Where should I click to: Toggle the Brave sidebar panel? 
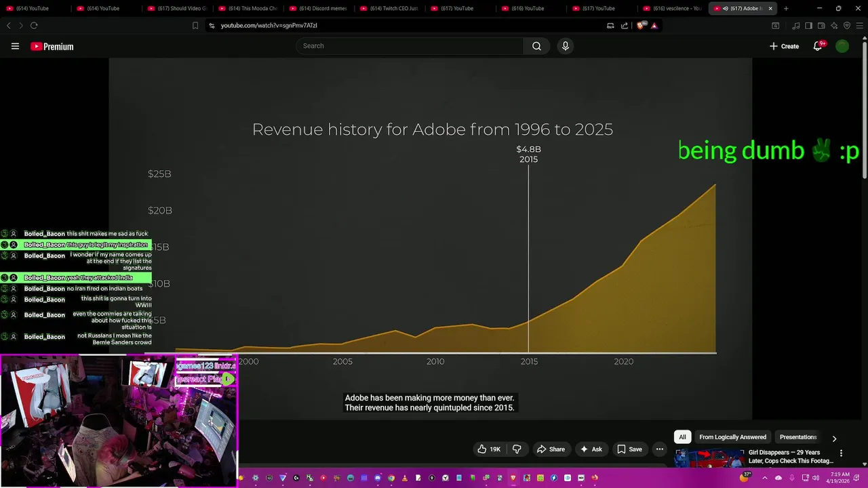[808, 25]
